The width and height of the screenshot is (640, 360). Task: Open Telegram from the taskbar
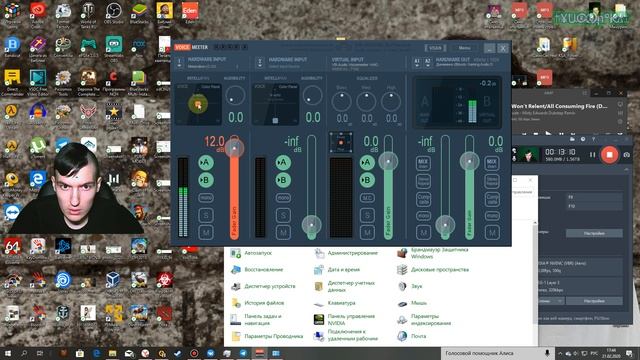(x=243, y=353)
